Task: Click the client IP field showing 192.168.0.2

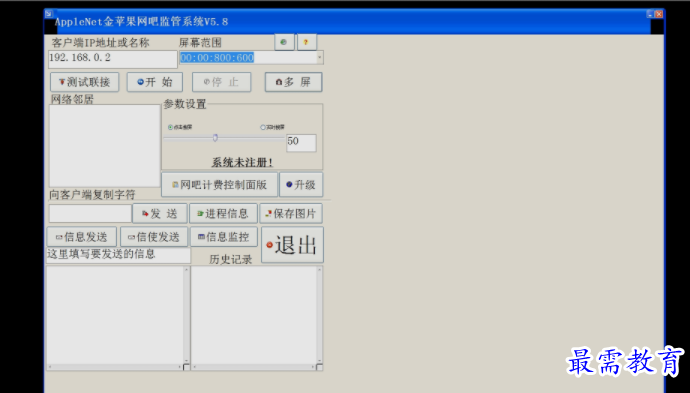Action: point(113,59)
